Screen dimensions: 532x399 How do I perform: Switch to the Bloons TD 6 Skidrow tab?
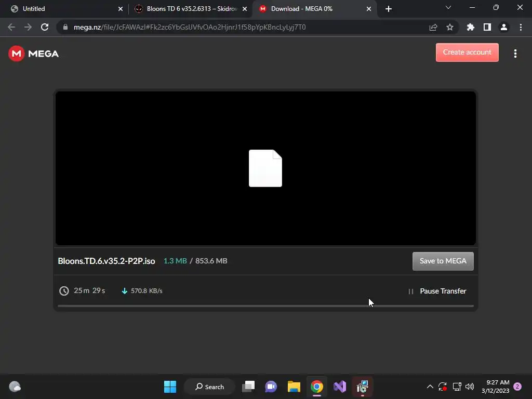point(191,9)
